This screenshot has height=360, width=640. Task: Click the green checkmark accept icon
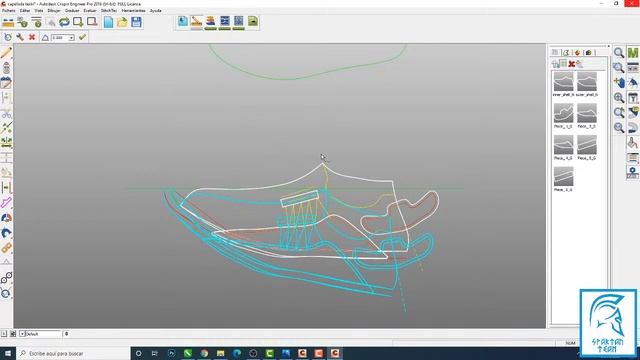[x=82, y=37]
